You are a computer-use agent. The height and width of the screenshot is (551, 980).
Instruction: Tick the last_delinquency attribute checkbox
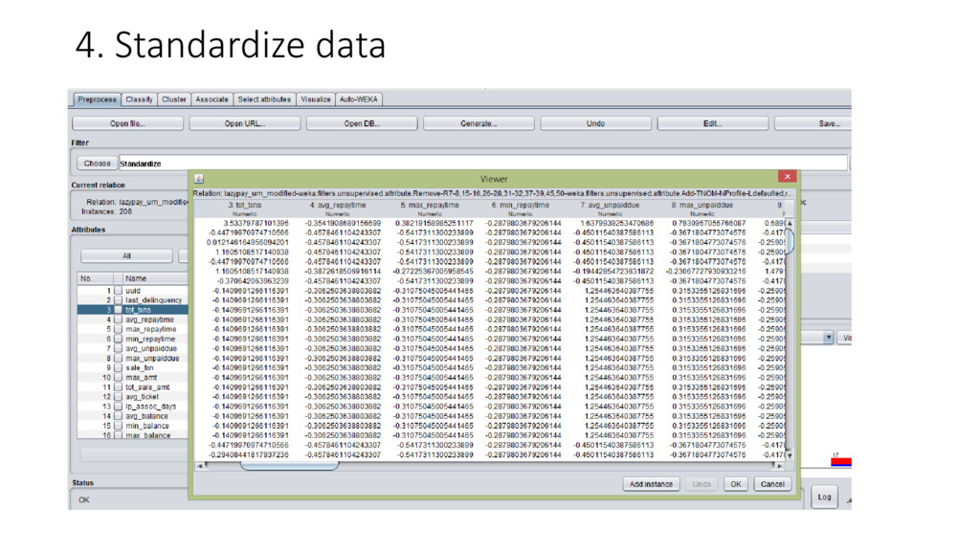[x=118, y=299]
